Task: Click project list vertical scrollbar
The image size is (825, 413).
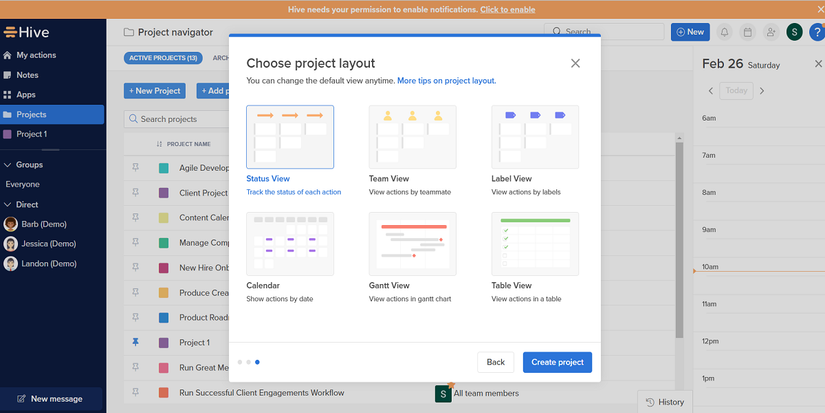Action: point(679,239)
